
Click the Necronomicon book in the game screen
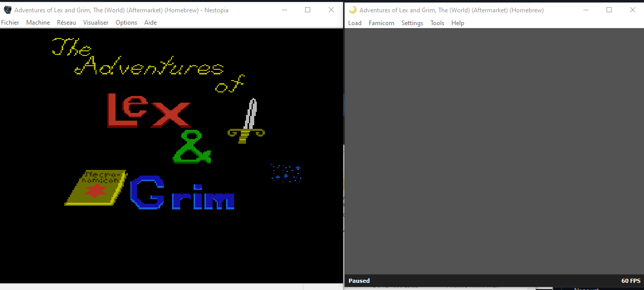(x=96, y=187)
